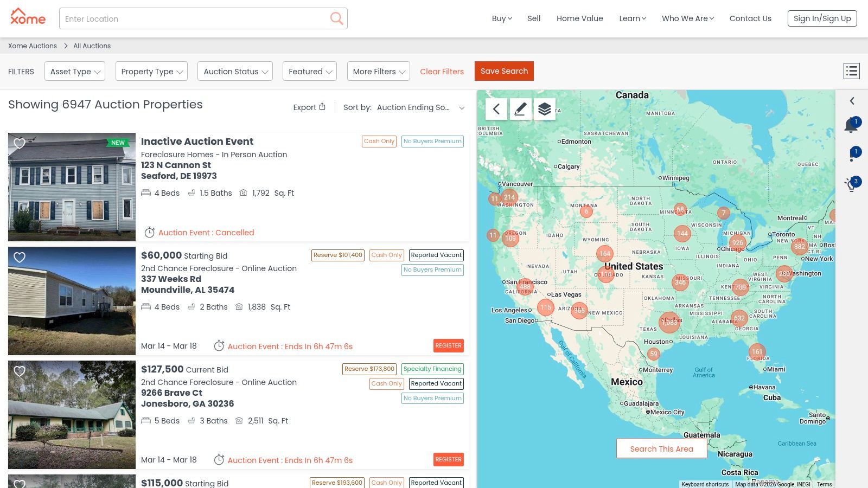Image resolution: width=868 pixels, height=488 pixels.
Task: Click the Export share icon
Action: (322, 107)
